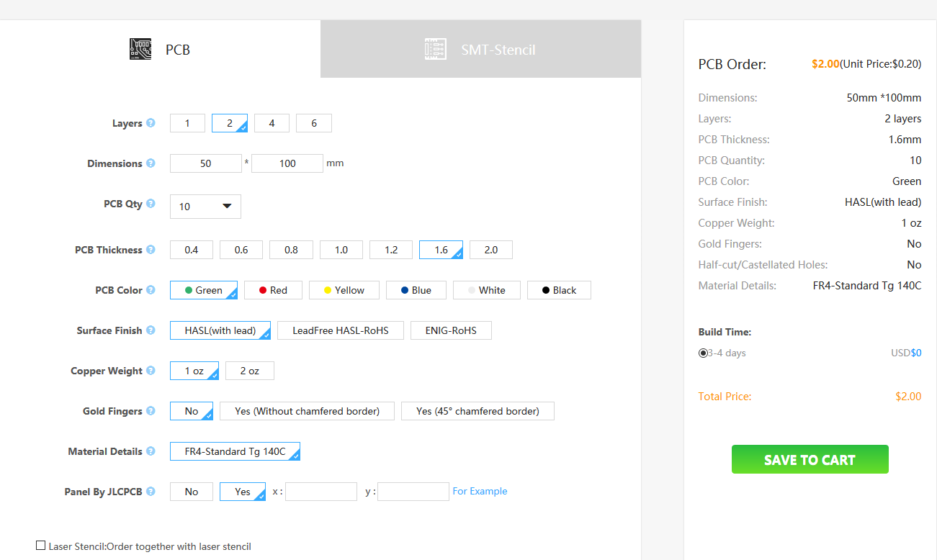The height and width of the screenshot is (560, 937).
Task: Select FR4-Standard Tg 140C material
Action: 235,451
